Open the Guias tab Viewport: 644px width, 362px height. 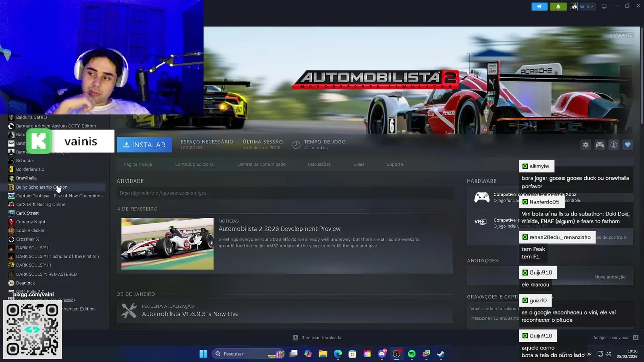click(x=359, y=164)
